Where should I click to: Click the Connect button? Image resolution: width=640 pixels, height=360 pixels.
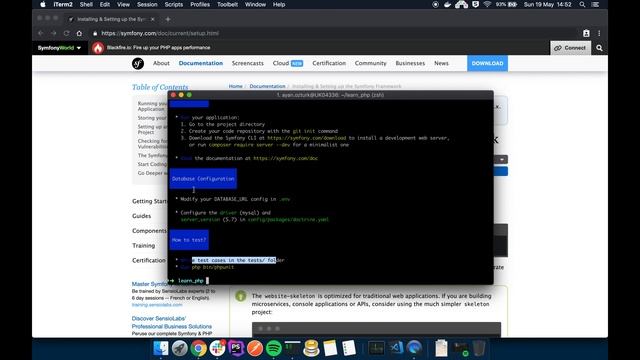pyautogui.click(x=570, y=48)
